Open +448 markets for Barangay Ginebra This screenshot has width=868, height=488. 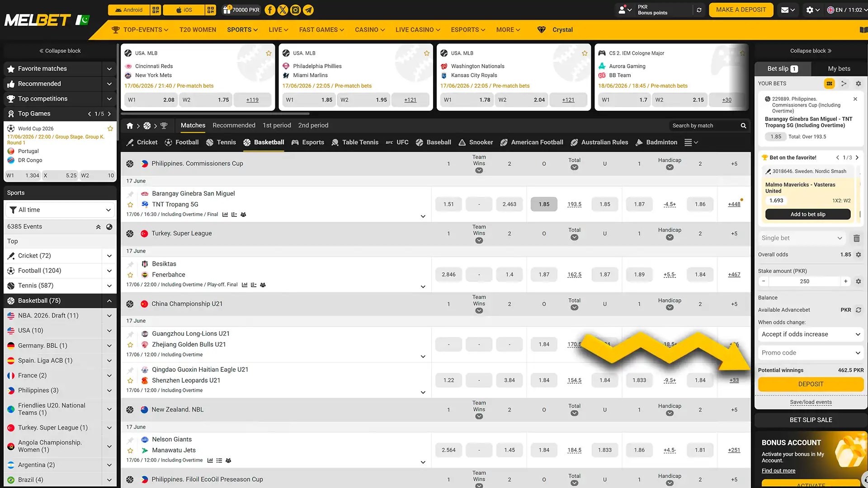[x=734, y=204]
